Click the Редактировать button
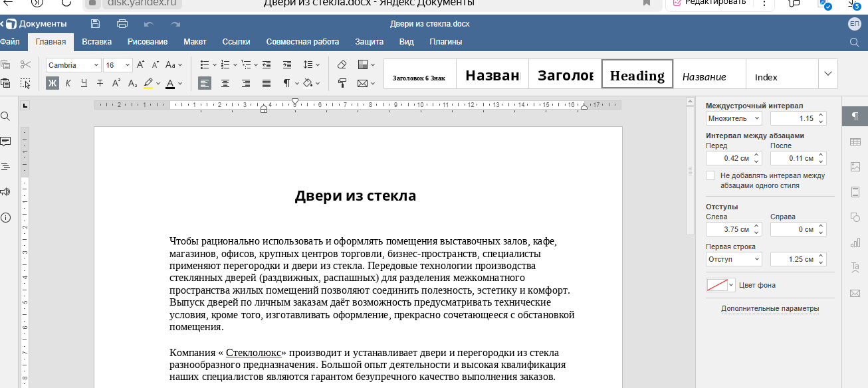868x388 pixels. pos(710,3)
